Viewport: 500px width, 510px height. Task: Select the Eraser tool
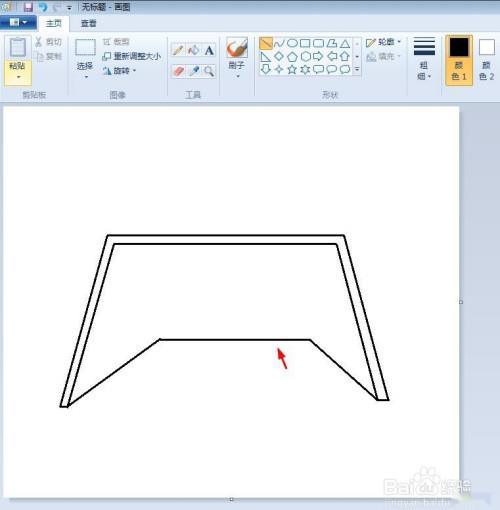point(178,71)
